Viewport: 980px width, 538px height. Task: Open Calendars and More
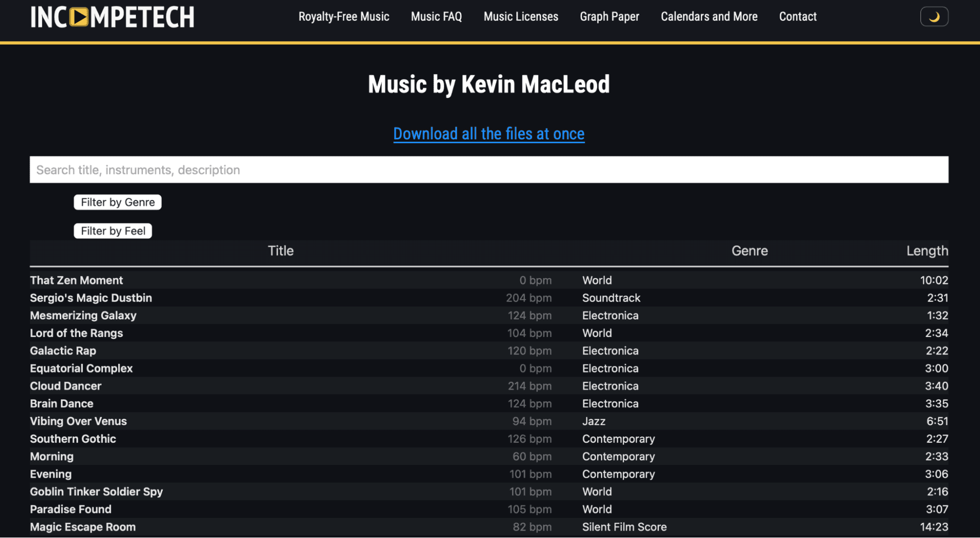click(708, 17)
